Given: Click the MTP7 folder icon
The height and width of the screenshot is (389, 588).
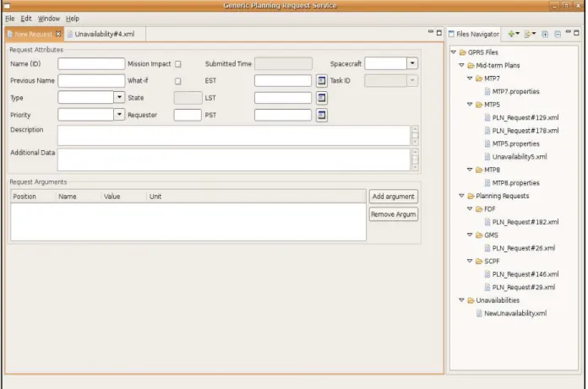Looking at the screenshot, I should (x=479, y=78).
